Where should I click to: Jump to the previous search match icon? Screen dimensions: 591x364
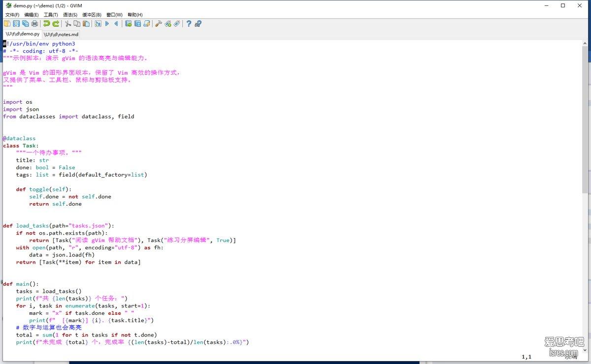[x=116, y=24]
